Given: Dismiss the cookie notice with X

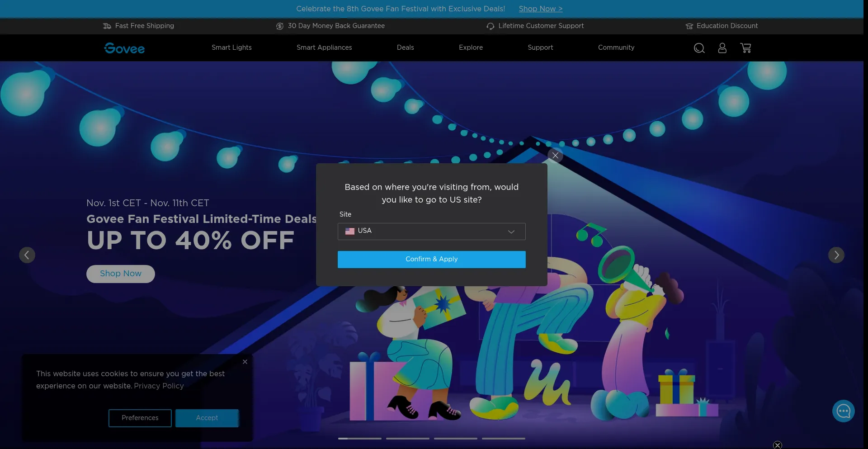Looking at the screenshot, I should (x=245, y=362).
